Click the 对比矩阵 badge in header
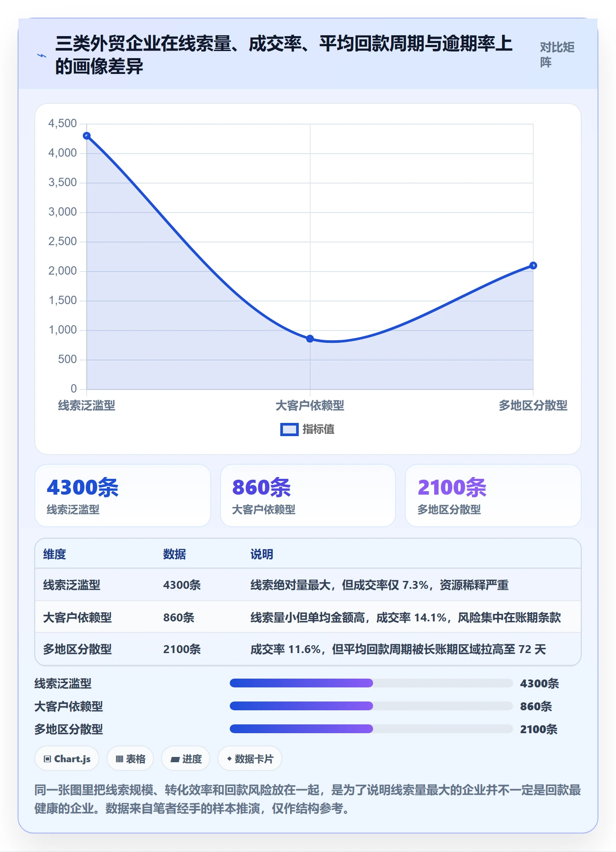 tap(557, 55)
